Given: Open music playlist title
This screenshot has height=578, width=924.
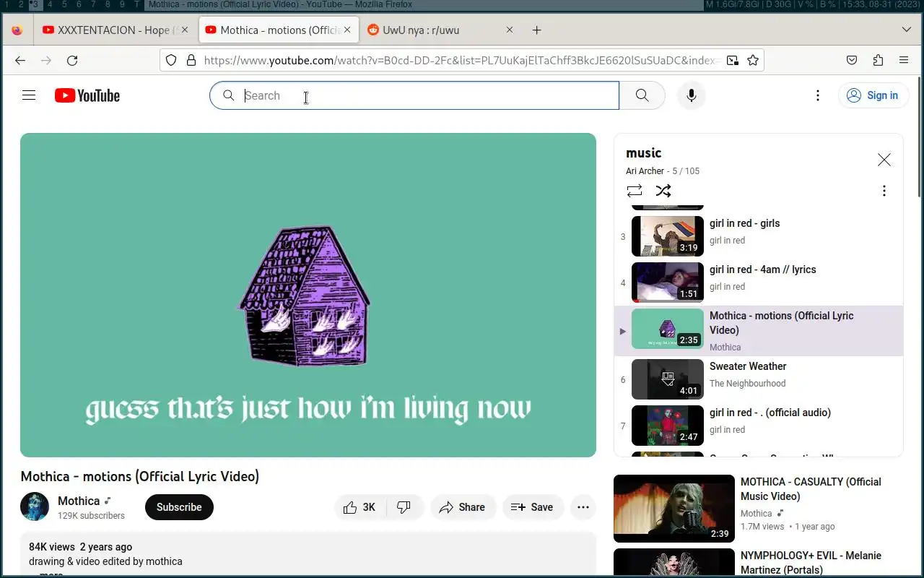Looking at the screenshot, I should 644,153.
